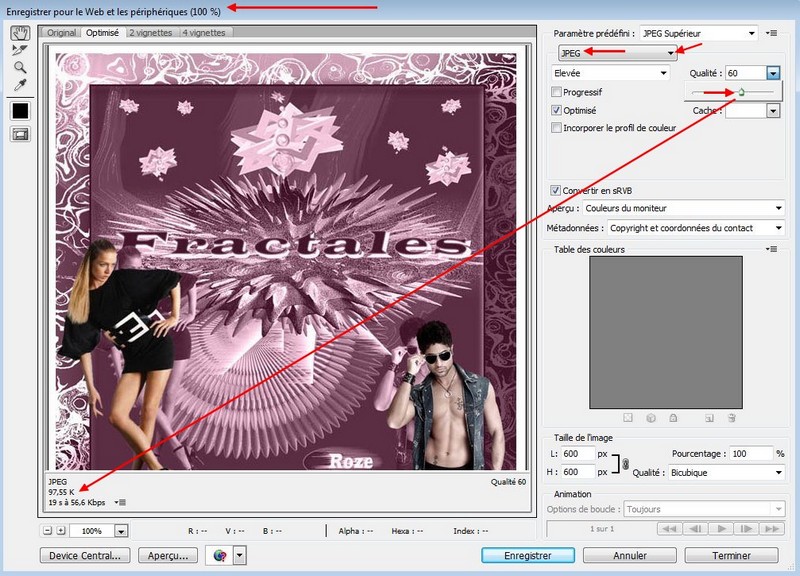Open the JPEG file format dropdown
This screenshot has height=576, width=800.
click(618, 52)
